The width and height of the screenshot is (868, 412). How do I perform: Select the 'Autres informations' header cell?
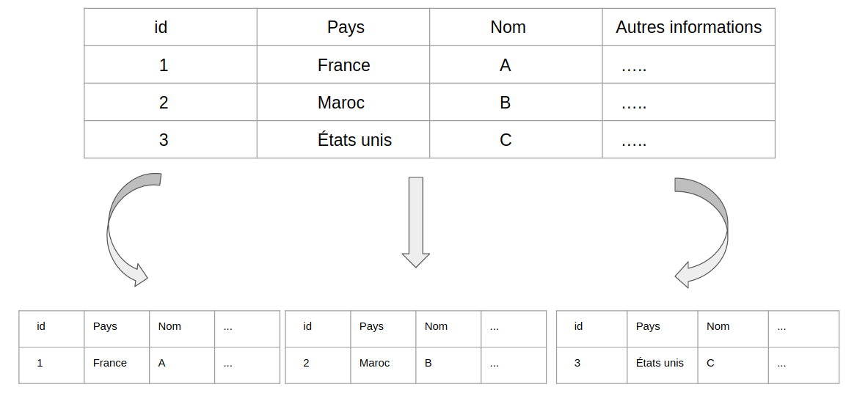689,27
